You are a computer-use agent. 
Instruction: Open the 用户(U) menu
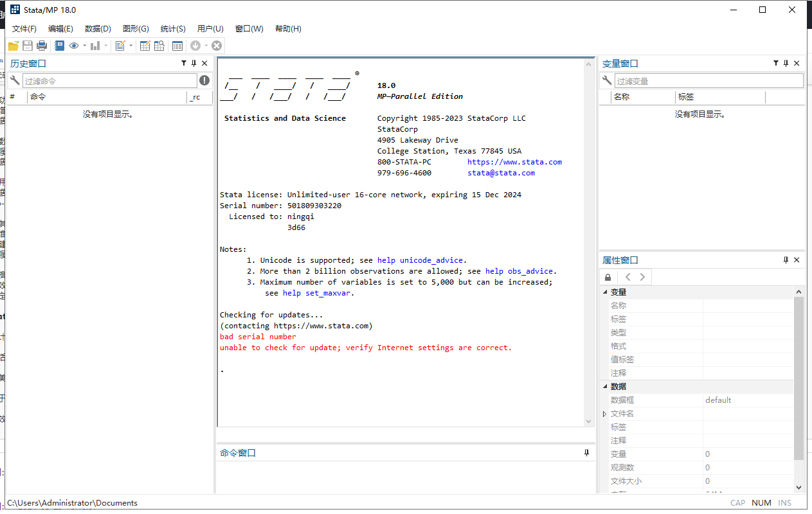(210, 28)
